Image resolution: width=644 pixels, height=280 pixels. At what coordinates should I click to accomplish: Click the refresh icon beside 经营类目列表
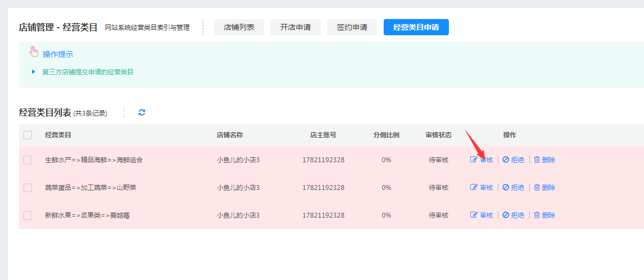(142, 112)
